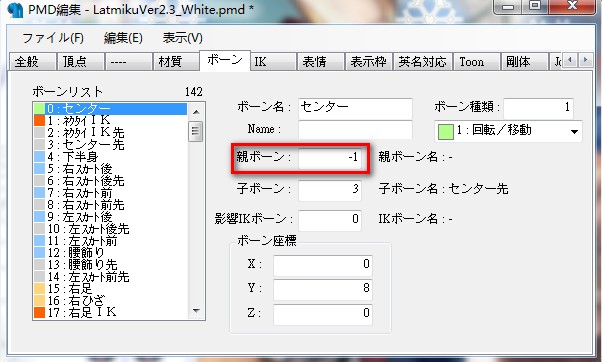Switch to the IK tab
Screen dimensions: 602x362
pos(273,61)
